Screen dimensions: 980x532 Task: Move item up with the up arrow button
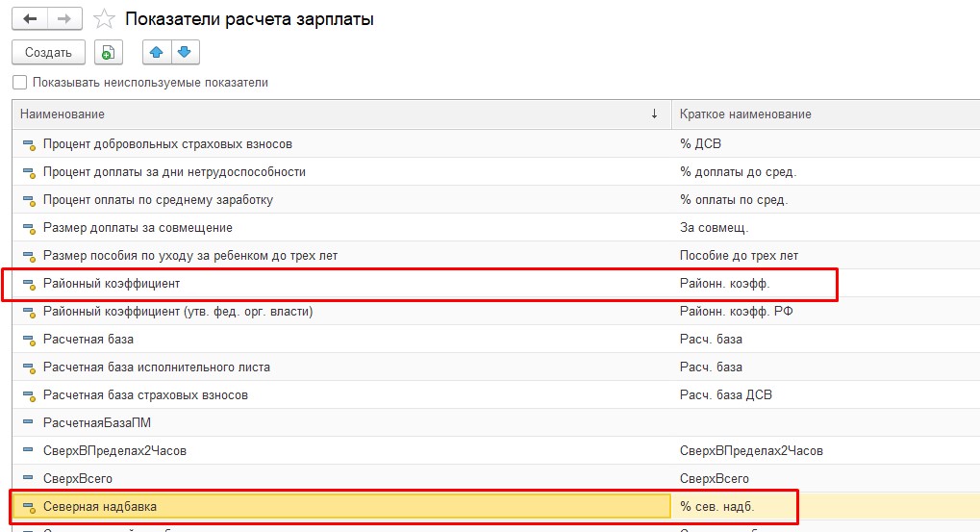(x=157, y=52)
